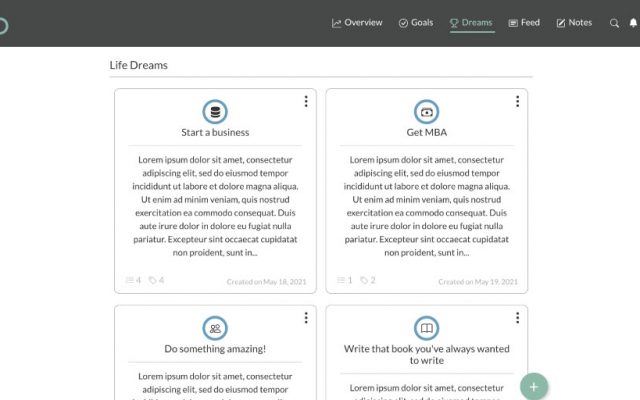Click the list count icon on Start a business
The width and height of the screenshot is (640, 400).
coord(130,280)
